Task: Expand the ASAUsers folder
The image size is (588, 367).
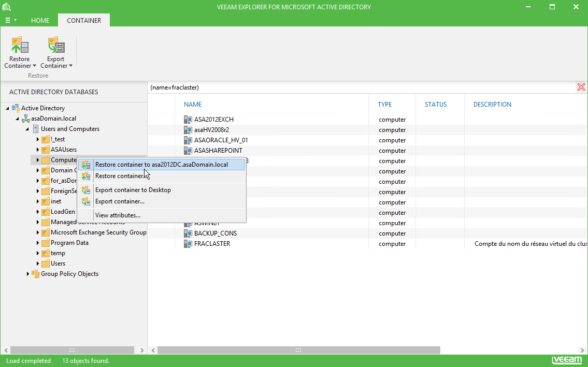Action: pyautogui.click(x=37, y=150)
